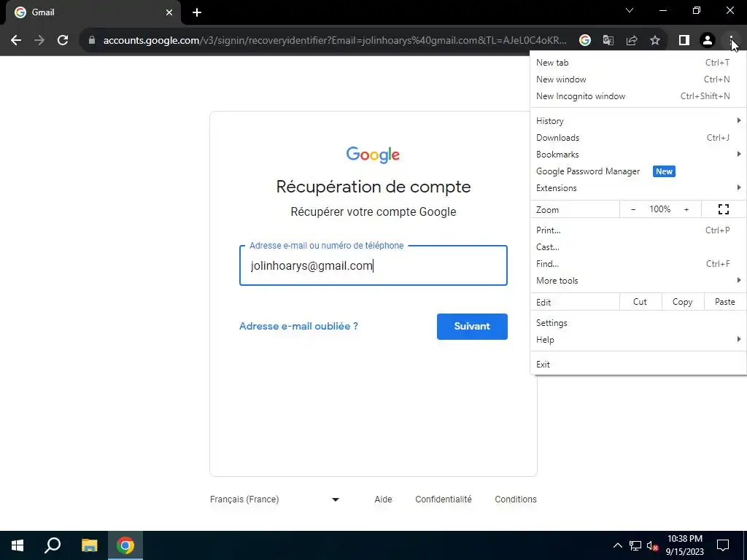Choose New Incognito window
This screenshot has height=560, width=747.
point(638,96)
